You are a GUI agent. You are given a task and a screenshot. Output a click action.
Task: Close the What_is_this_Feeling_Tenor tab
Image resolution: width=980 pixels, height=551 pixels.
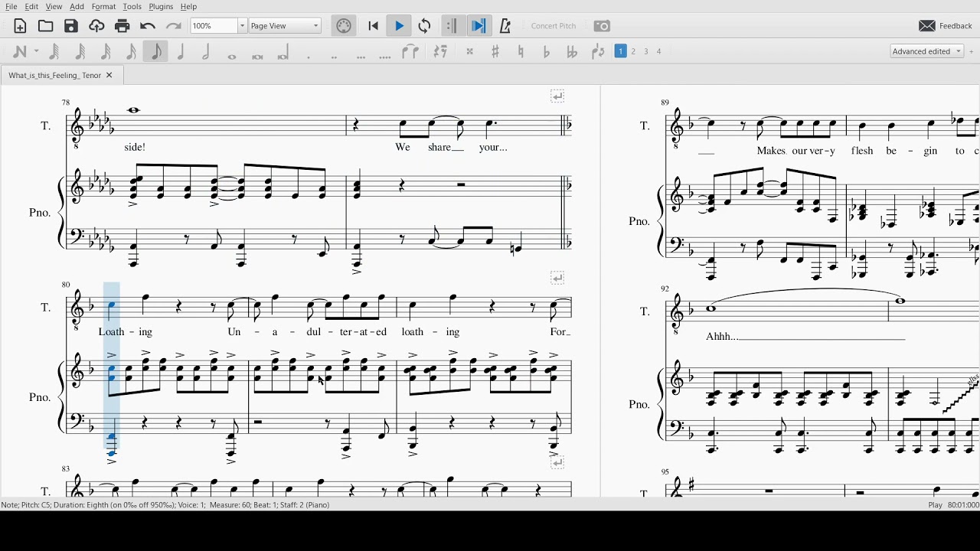(x=109, y=76)
